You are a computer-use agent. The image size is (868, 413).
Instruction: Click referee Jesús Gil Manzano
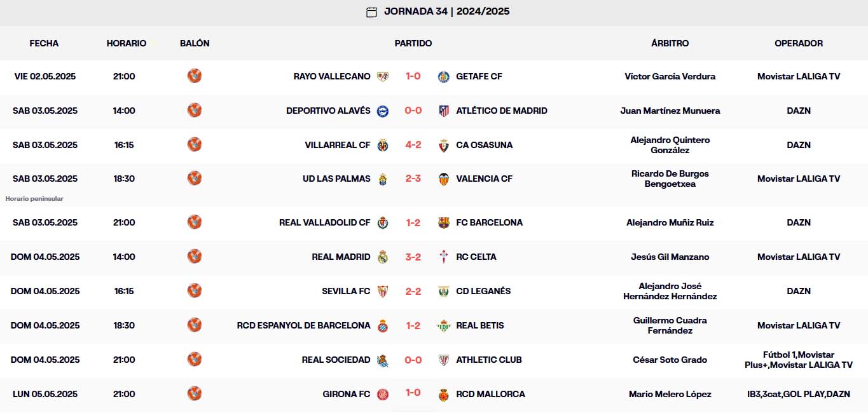[x=670, y=257]
